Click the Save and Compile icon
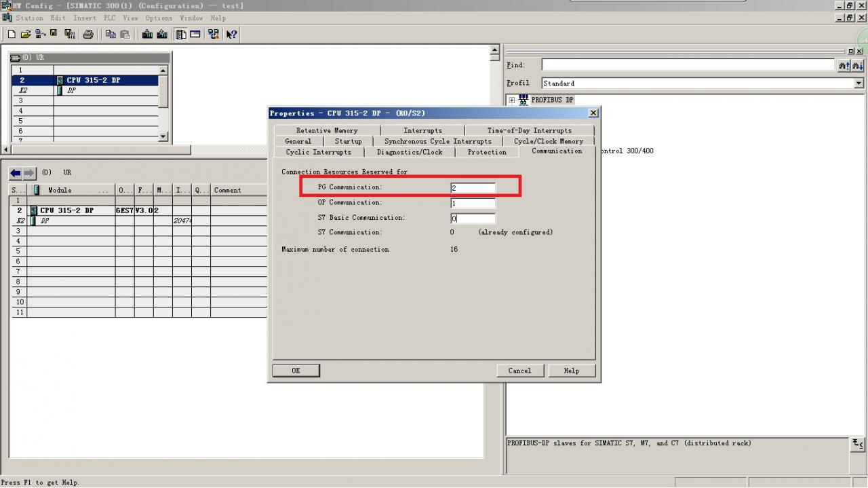 click(x=69, y=34)
